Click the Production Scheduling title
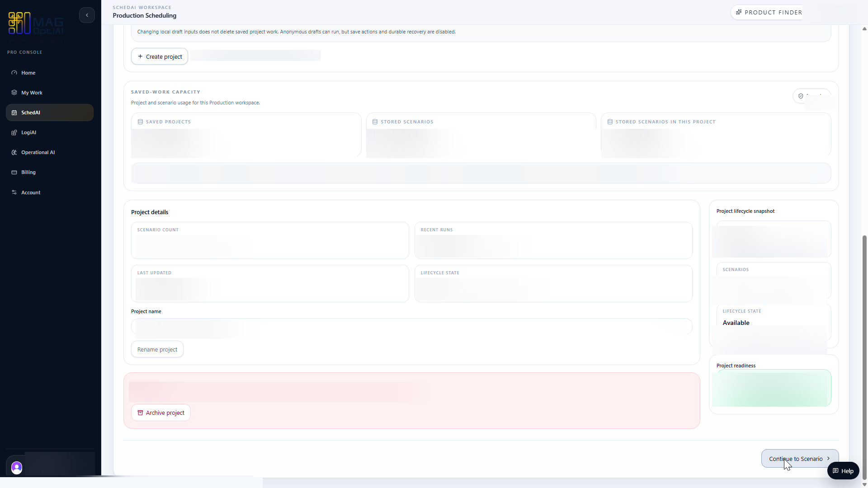The image size is (868, 488). click(145, 15)
